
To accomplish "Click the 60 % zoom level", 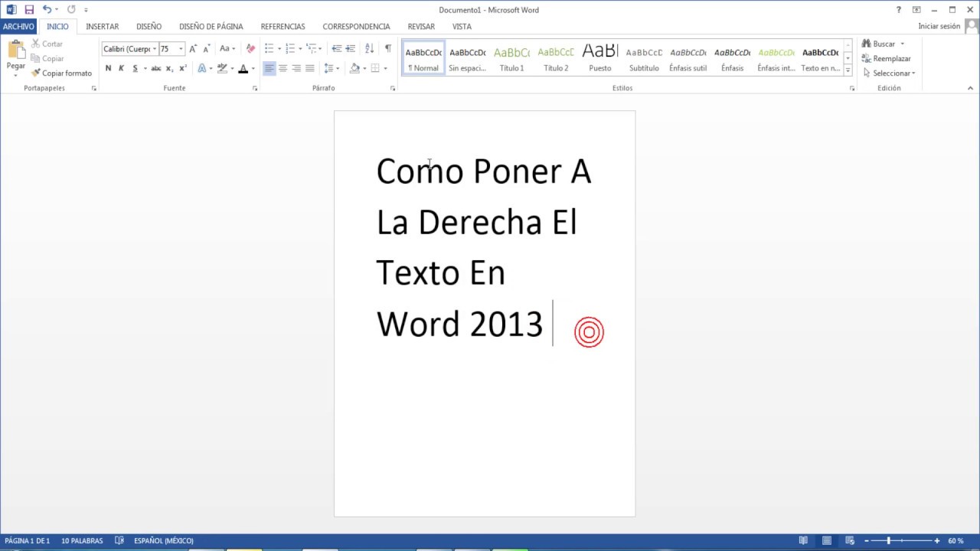I will tap(955, 541).
